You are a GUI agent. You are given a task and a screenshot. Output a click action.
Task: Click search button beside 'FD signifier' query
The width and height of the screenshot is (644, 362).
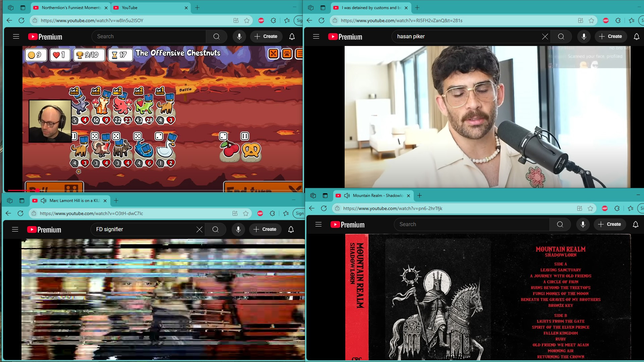pos(216,229)
